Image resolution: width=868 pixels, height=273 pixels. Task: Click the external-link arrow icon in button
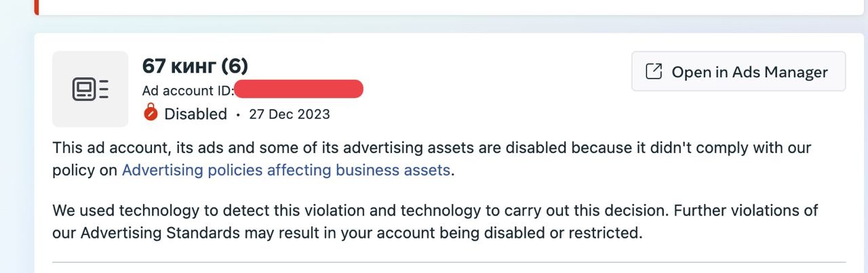(653, 71)
